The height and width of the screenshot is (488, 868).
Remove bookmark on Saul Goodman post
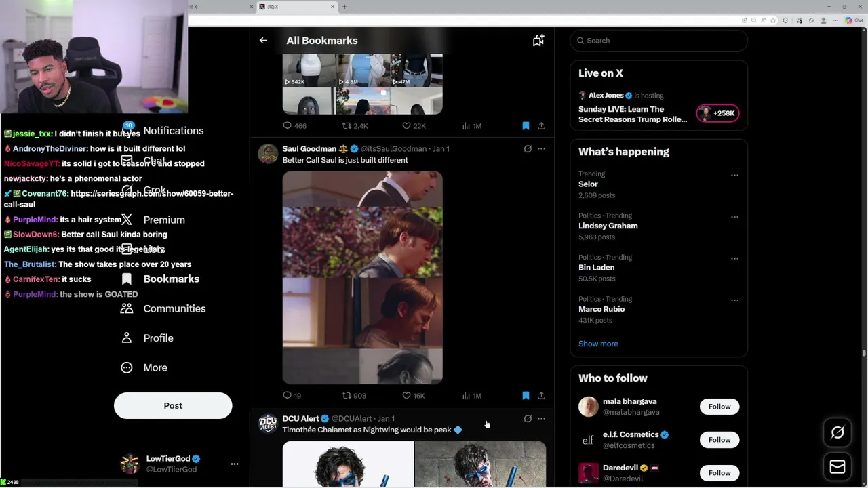[526, 396]
